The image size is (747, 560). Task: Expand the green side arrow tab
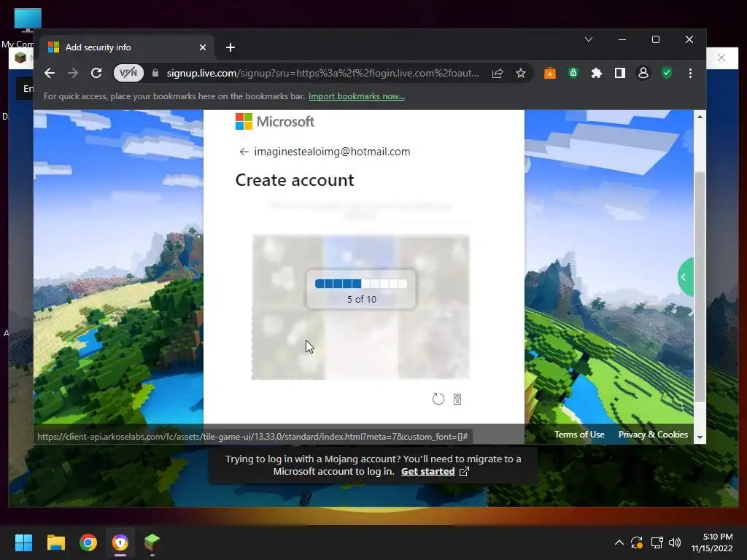(x=685, y=277)
